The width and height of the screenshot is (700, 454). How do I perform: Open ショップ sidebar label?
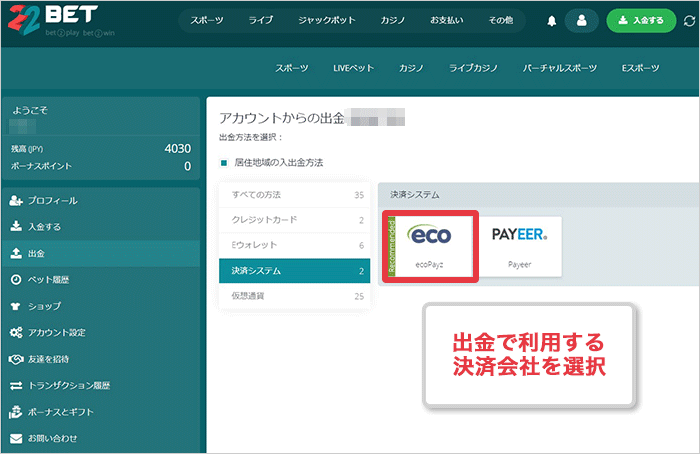point(44,306)
